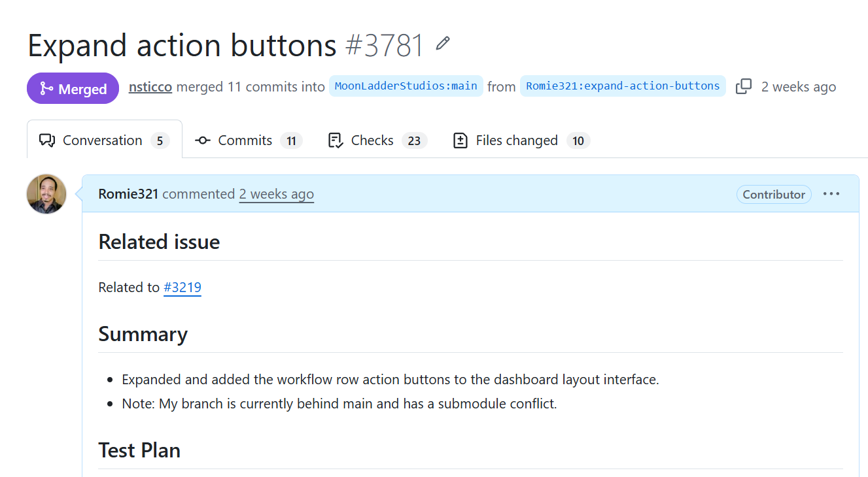Click the Contributor badge label
The image size is (868, 477).
774,194
